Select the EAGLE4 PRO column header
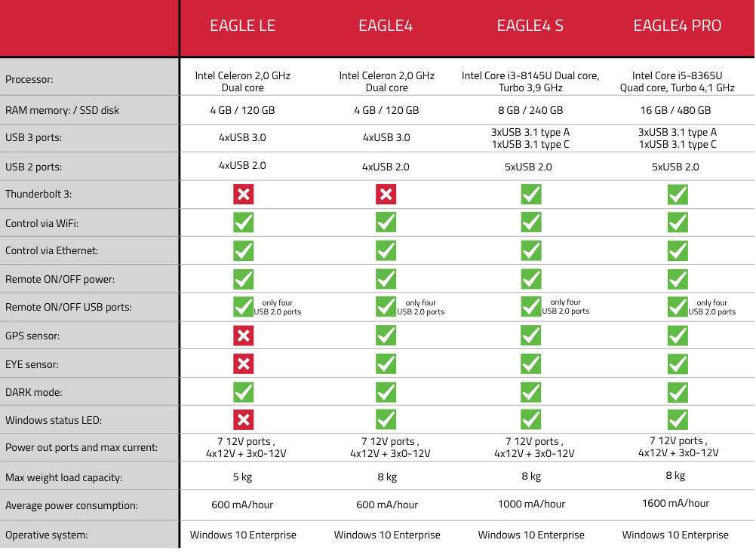756x552 pixels. [678, 26]
